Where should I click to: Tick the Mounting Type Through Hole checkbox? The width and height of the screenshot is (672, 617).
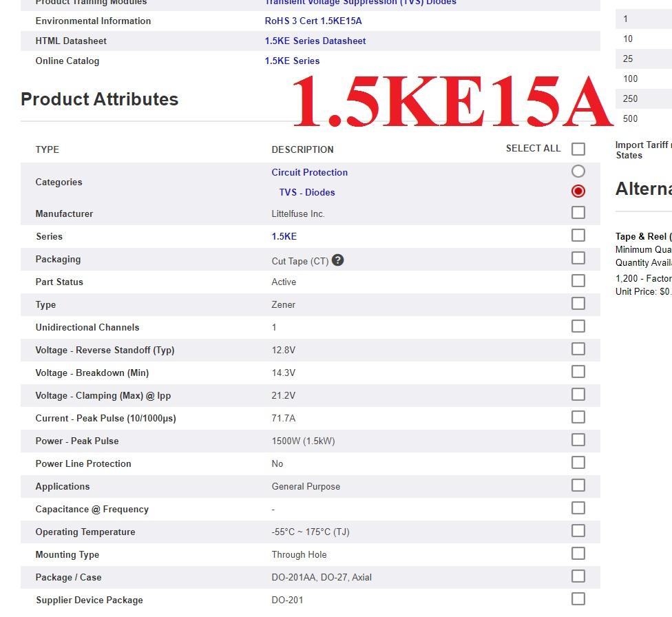578,553
